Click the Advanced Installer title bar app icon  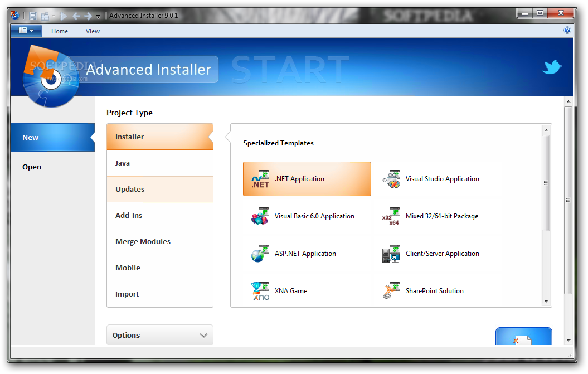pyautogui.click(x=15, y=16)
